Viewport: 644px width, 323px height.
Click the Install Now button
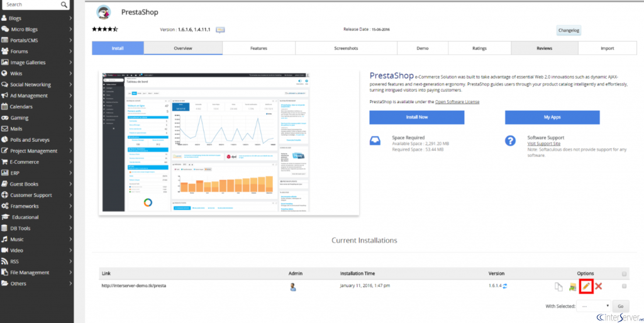[417, 117]
